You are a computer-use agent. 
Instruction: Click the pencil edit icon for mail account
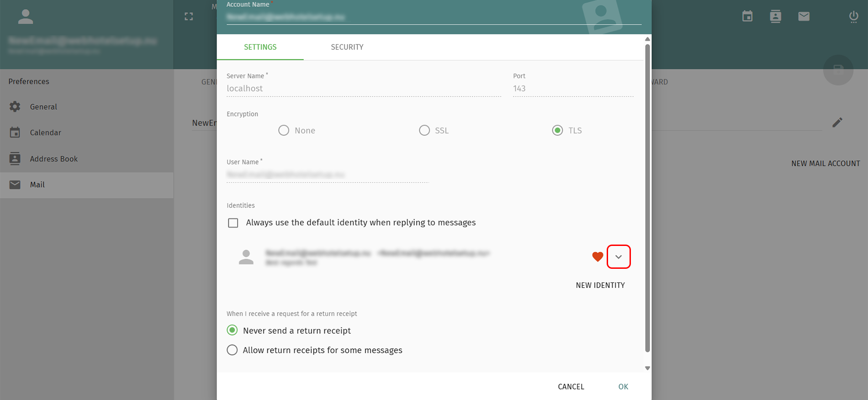point(837,123)
